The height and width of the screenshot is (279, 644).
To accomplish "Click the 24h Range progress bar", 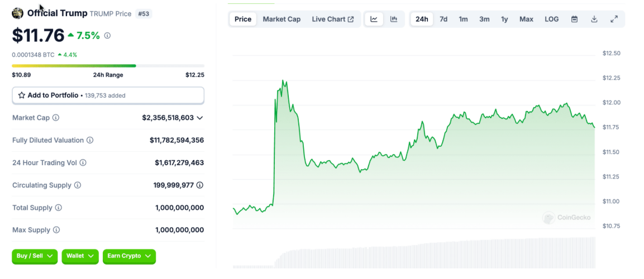I will [108, 66].
